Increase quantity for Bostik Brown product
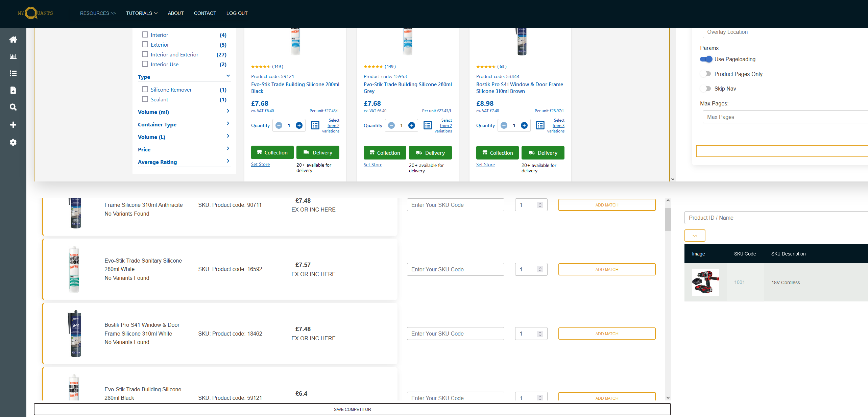The height and width of the screenshot is (417, 868). [x=524, y=125]
